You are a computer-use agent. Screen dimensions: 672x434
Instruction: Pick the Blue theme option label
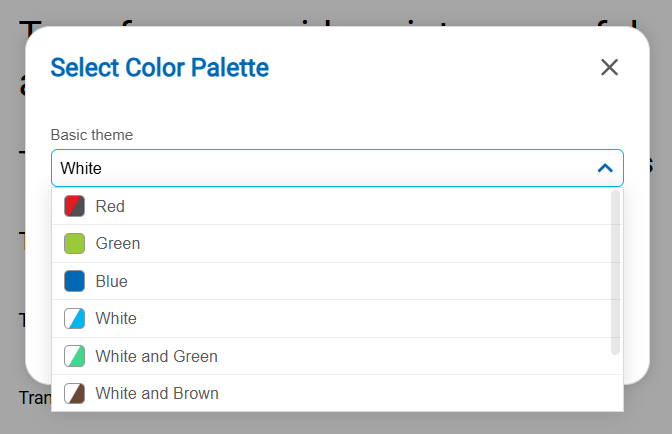[x=112, y=281]
